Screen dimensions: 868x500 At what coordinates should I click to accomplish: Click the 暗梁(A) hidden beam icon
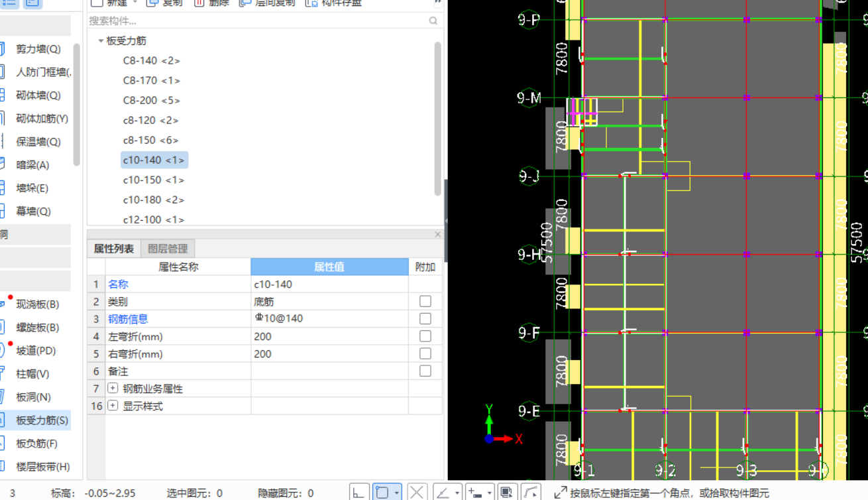(x=2, y=165)
